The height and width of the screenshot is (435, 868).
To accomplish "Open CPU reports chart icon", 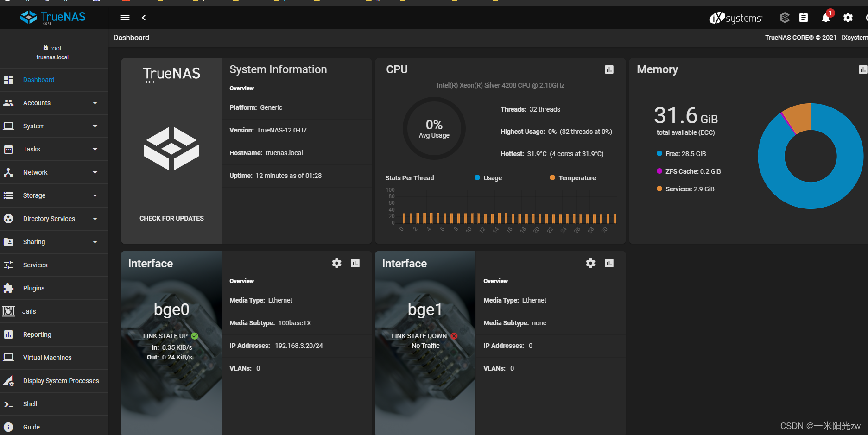I will point(609,69).
